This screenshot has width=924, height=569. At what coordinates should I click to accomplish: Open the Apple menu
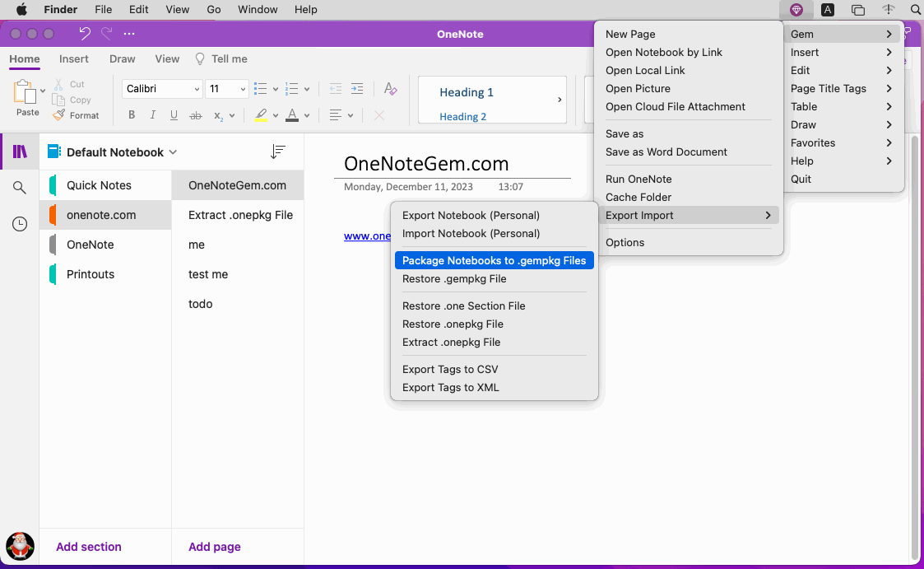pyautogui.click(x=21, y=9)
